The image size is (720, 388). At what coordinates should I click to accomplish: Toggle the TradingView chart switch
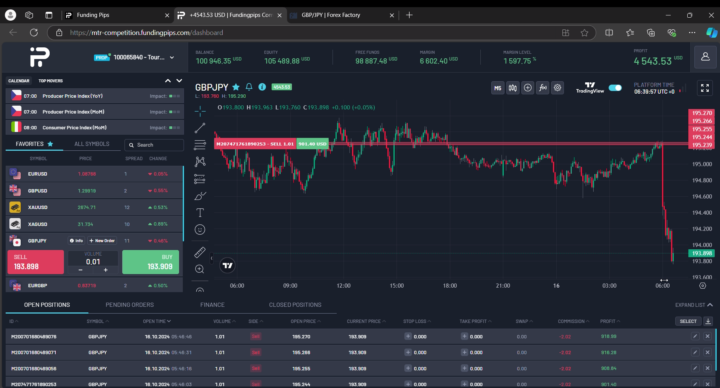pos(615,88)
